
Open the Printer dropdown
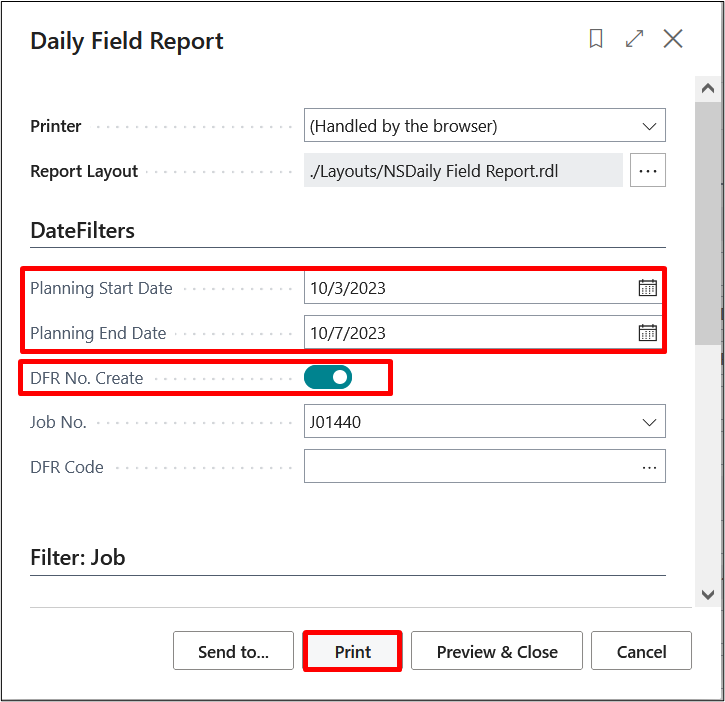648,126
